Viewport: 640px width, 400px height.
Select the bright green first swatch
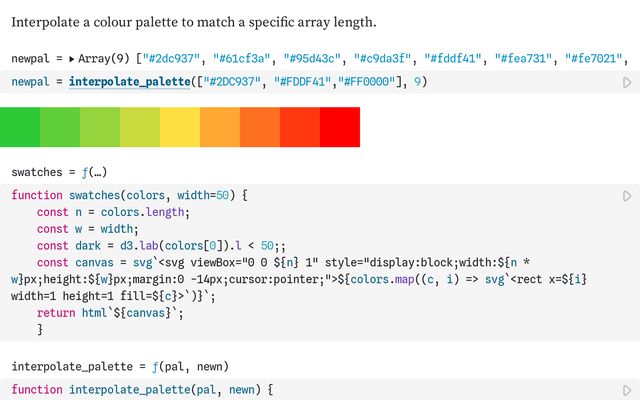tap(20, 127)
